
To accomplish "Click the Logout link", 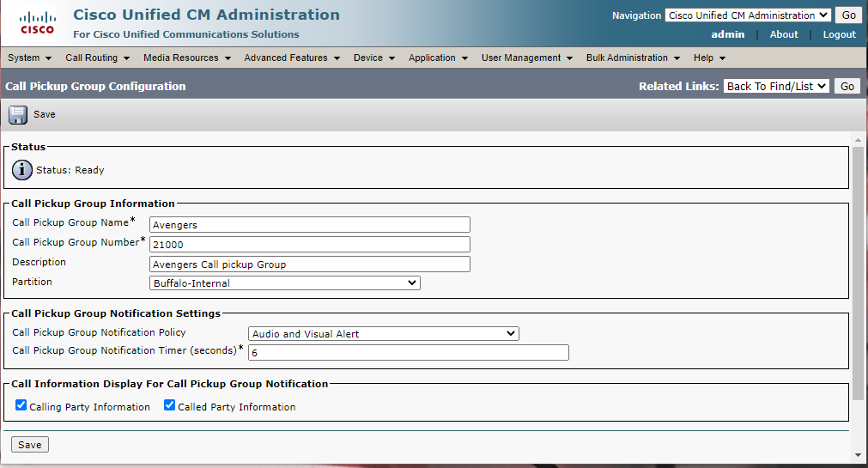I will 839,34.
